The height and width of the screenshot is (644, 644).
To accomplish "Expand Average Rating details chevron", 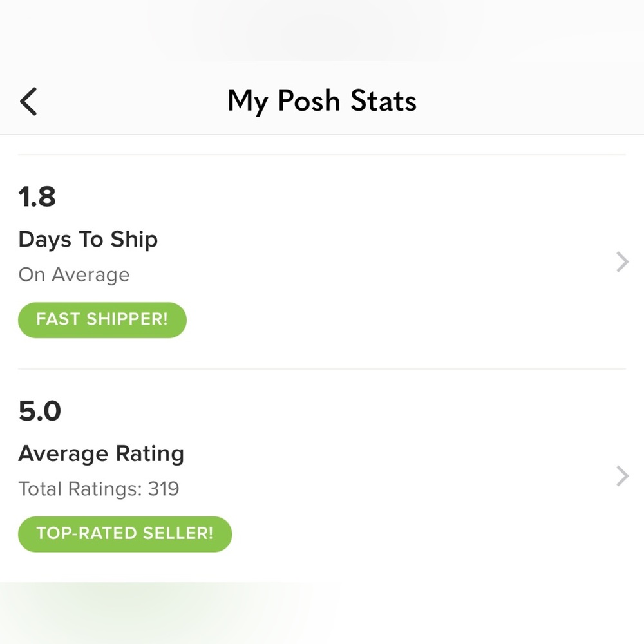I will coord(622,477).
